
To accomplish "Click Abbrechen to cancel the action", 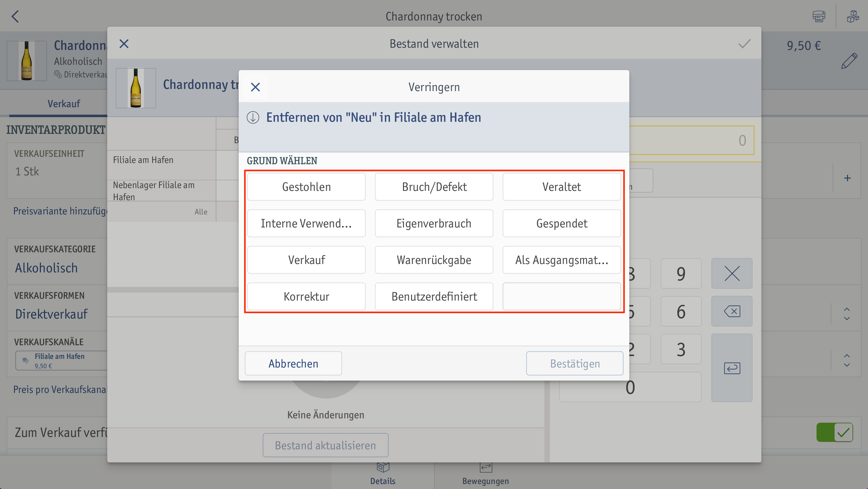I will (x=293, y=363).
